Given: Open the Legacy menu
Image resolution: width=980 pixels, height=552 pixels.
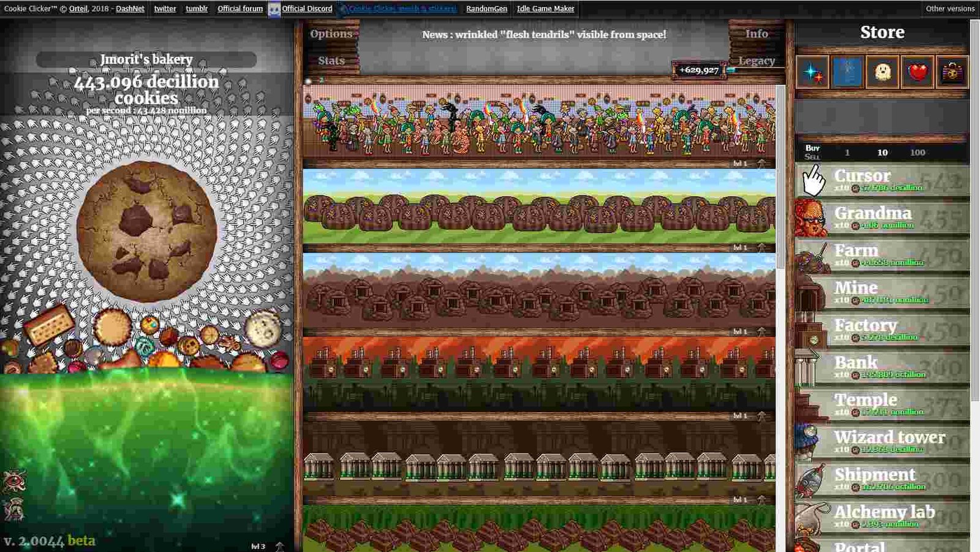Looking at the screenshot, I should point(756,61).
